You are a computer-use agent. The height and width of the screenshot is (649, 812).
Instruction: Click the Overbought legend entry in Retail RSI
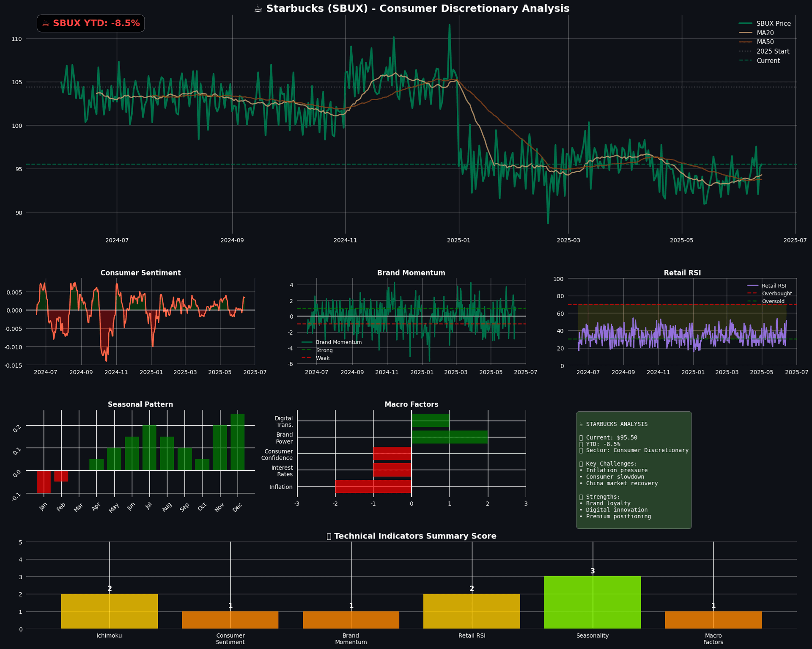(769, 294)
